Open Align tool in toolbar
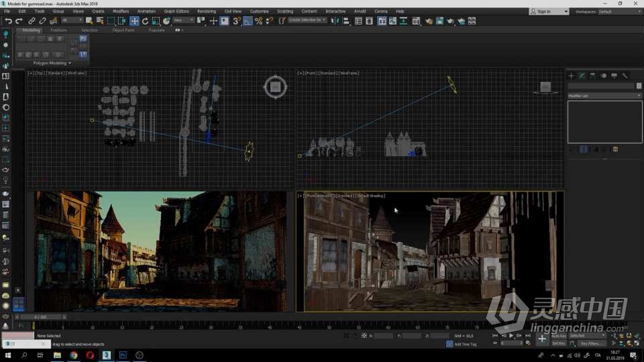The image size is (644, 362). pos(346,21)
